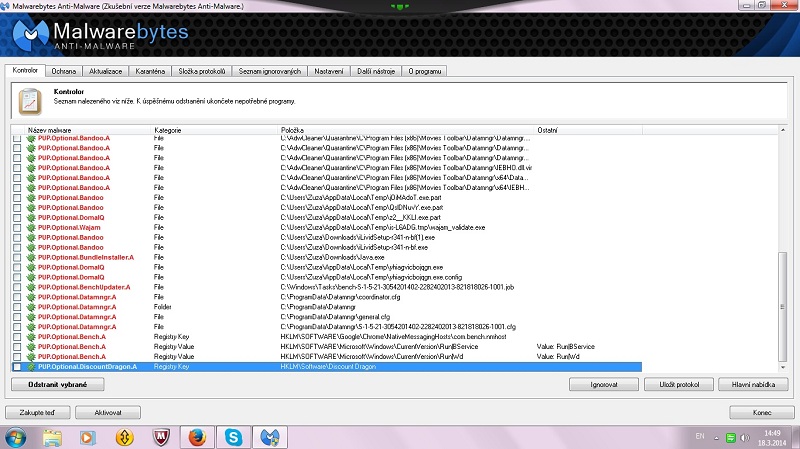Viewport: 800px width, 449px height.
Task: Open Skype from the taskbar
Action: (234, 436)
